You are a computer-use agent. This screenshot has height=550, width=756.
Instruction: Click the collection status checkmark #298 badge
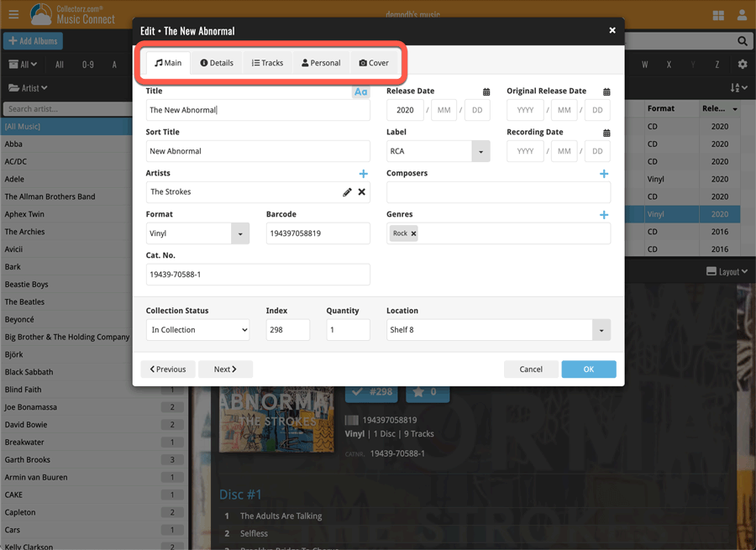point(372,392)
